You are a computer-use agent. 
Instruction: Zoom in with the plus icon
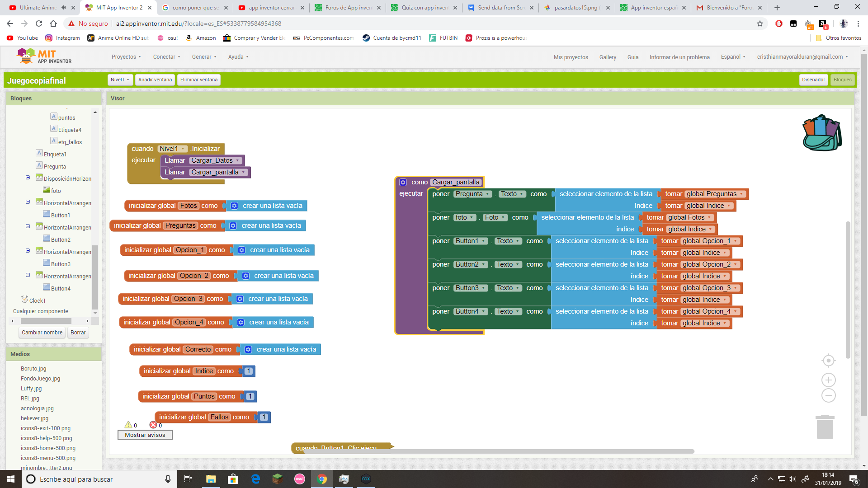pos(828,380)
